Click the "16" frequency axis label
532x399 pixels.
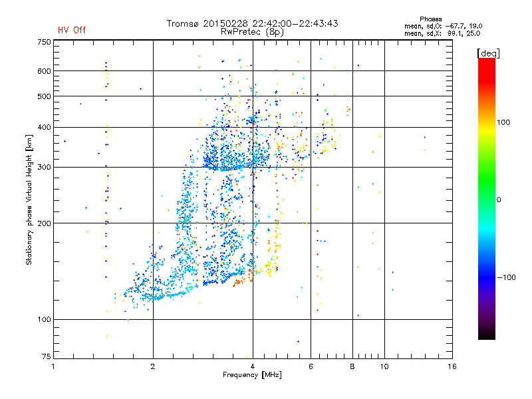452,366
